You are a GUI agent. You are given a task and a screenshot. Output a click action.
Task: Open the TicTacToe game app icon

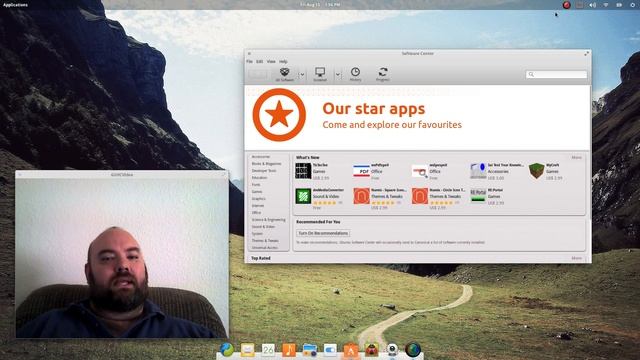click(x=303, y=171)
